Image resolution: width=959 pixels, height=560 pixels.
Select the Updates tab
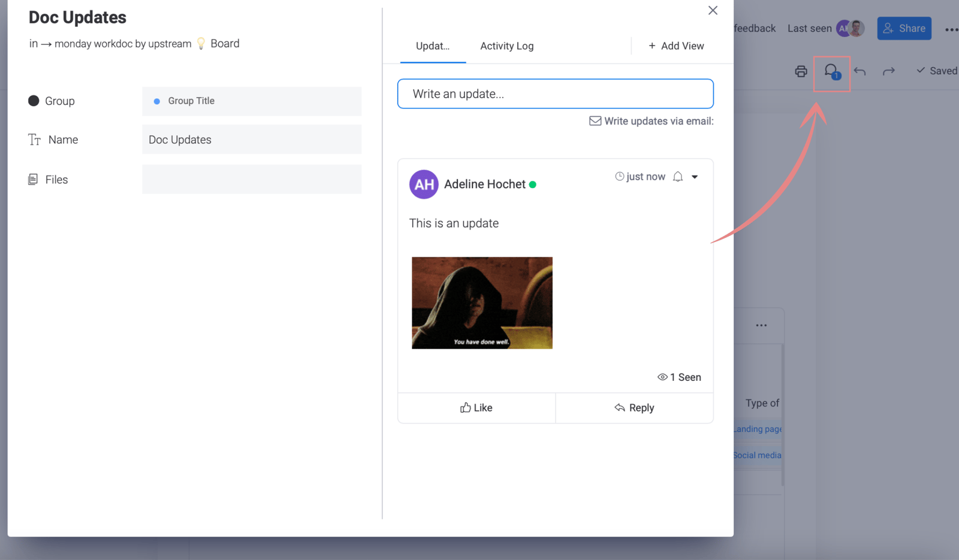click(x=433, y=46)
